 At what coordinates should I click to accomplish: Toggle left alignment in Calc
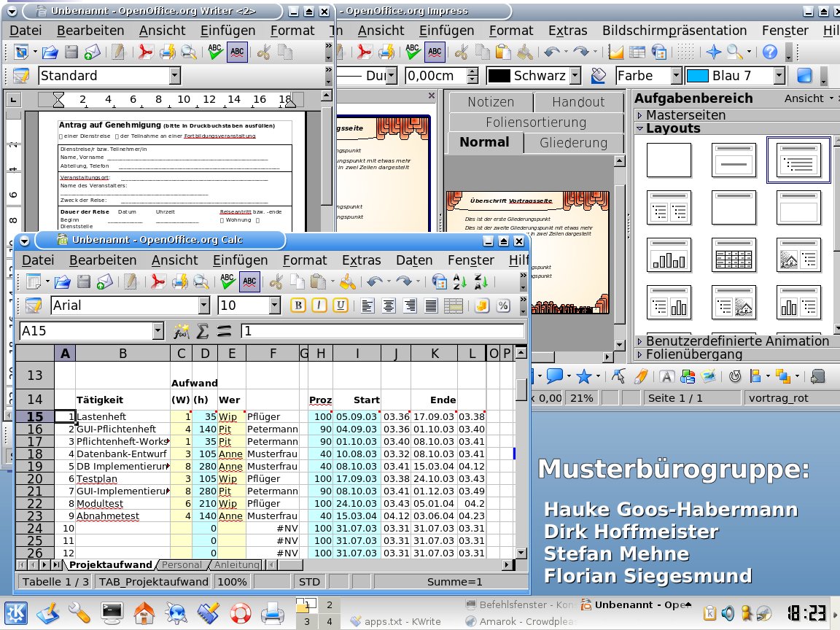click(367, 306)
